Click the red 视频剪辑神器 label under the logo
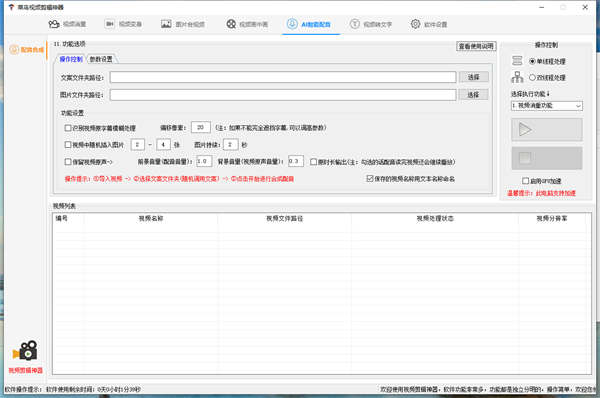 coord(25,370)
